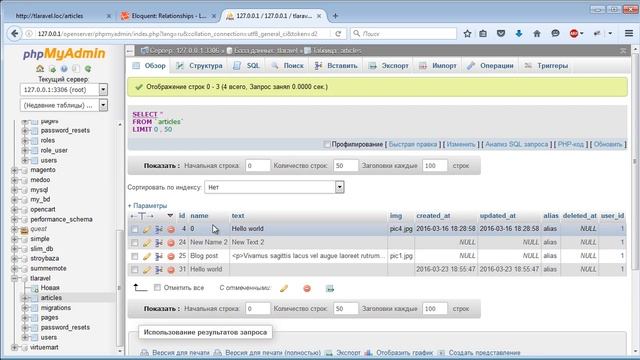Screen dimensions: 640x360
Task: Delete the Blog post row 25
Action: (171, 256)
